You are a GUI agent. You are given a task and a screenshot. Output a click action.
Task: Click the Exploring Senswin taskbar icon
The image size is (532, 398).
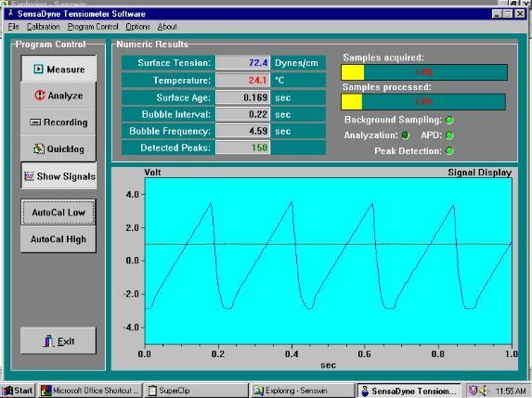coord(258,391)
